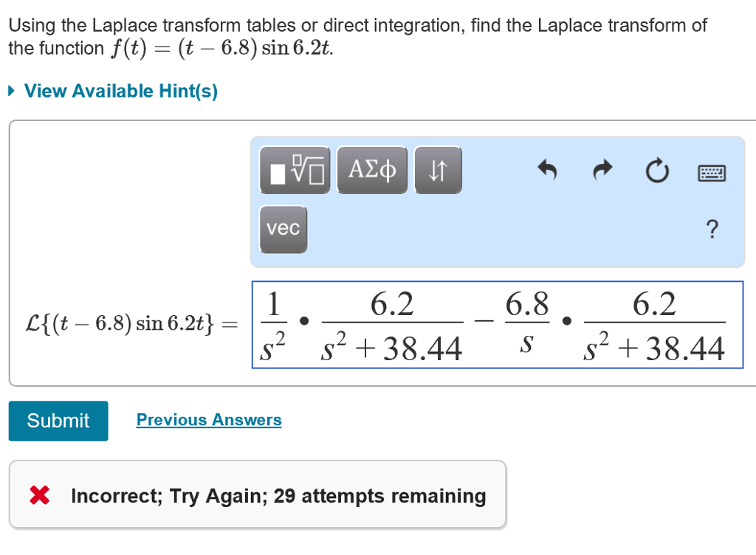The height and width of the screenshot is (555, 756).
Task: Open the ΑΣφ Greek symbols palette
Action: pos(371,170)
